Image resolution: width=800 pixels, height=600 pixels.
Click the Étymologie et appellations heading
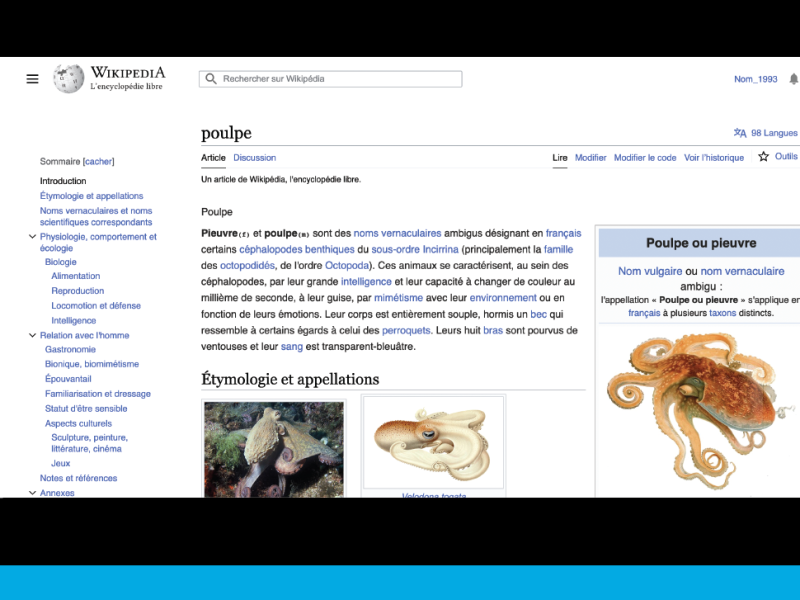(290, 379)
